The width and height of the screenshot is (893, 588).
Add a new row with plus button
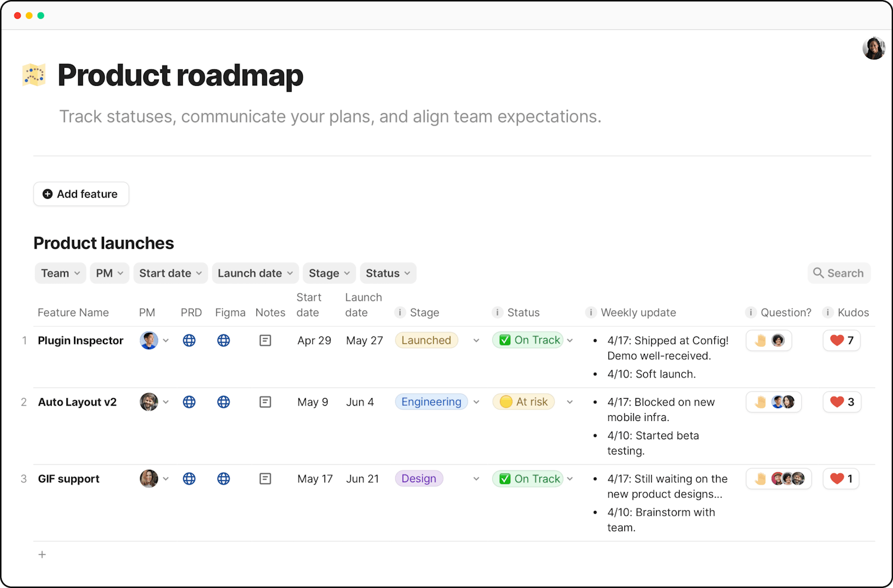pyautogui.click(x=42, y=554)
